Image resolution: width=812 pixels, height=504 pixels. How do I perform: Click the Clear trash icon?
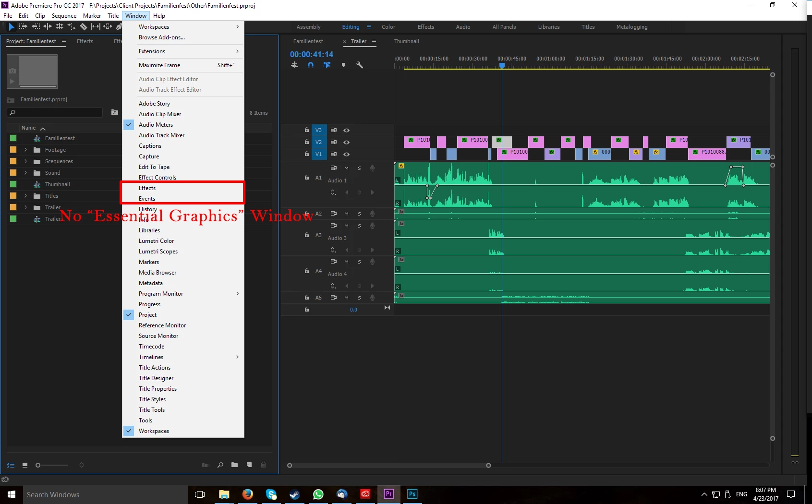click(x=263, y=465)
